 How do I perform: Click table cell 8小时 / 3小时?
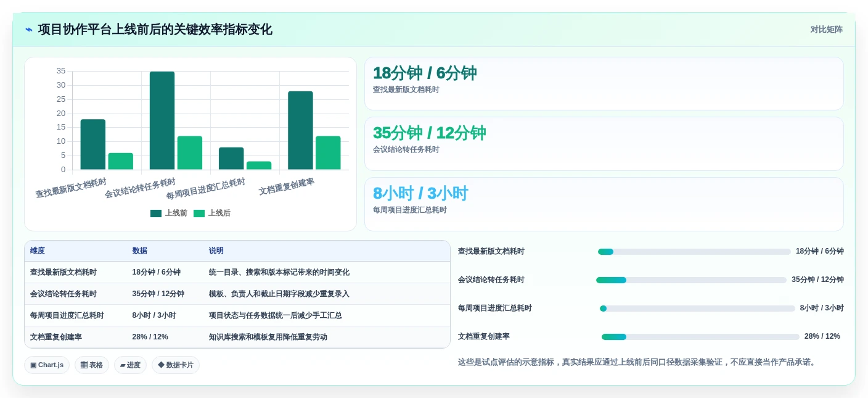154,316
